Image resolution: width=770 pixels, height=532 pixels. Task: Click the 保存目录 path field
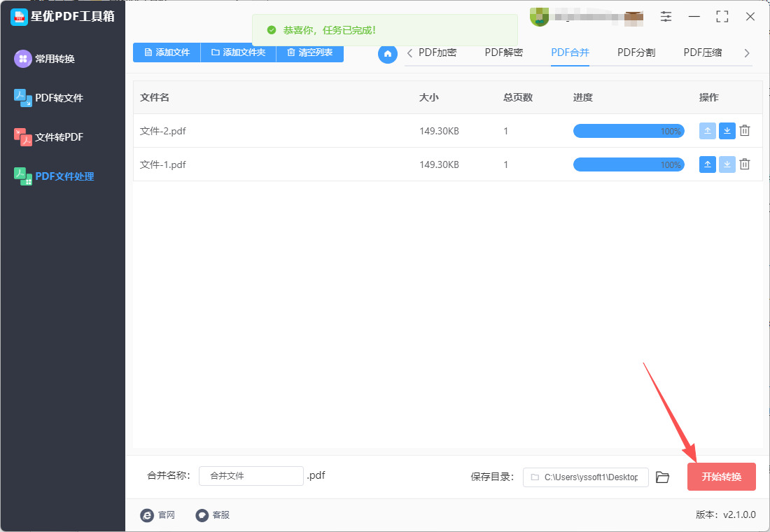coord(586,477)
